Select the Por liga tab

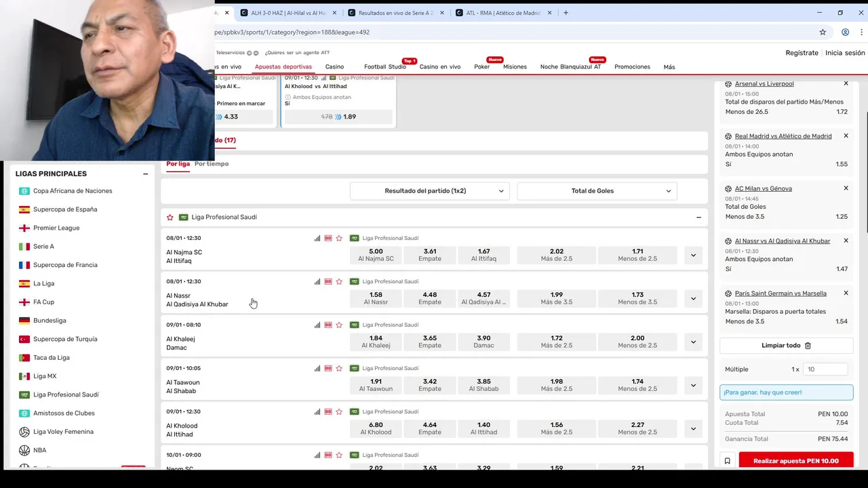tap(178, 164)
